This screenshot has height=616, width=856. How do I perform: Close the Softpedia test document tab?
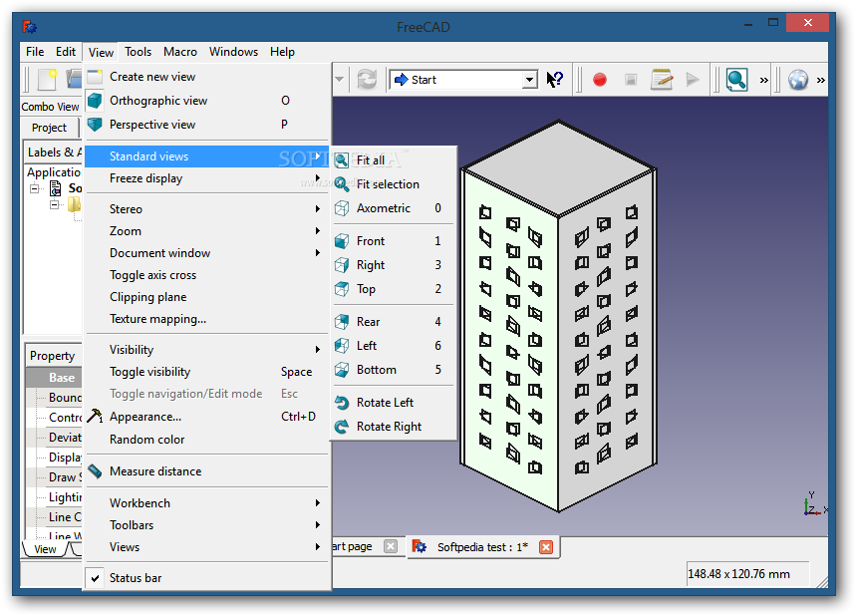[546, 546]
